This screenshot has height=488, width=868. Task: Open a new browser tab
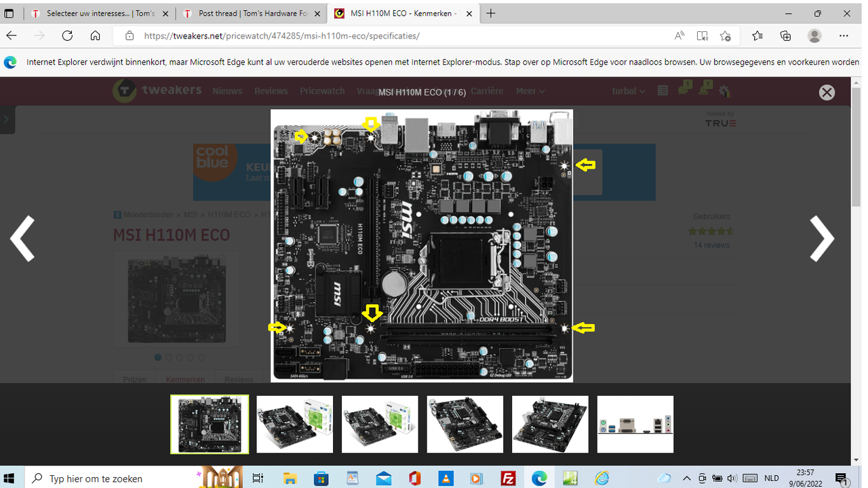coord(491,14)
